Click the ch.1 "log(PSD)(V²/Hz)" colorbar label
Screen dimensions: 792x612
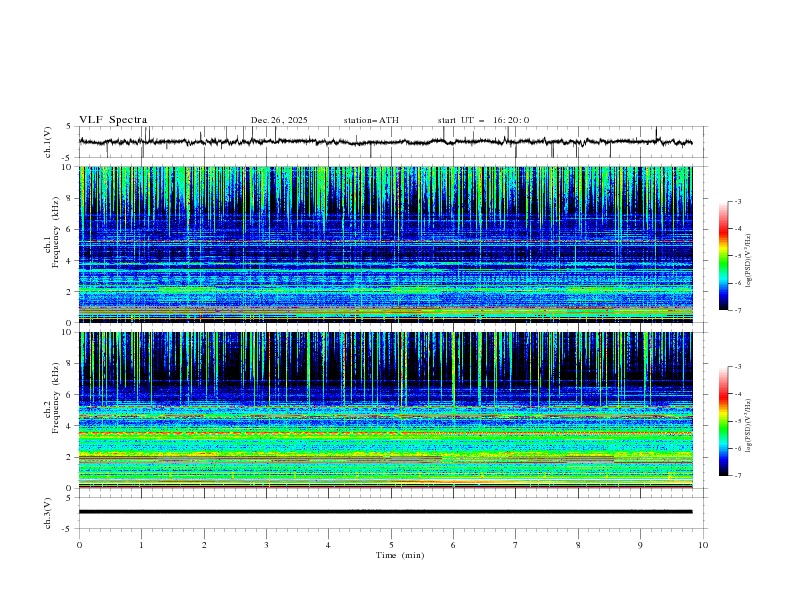[x=749, y=261]
